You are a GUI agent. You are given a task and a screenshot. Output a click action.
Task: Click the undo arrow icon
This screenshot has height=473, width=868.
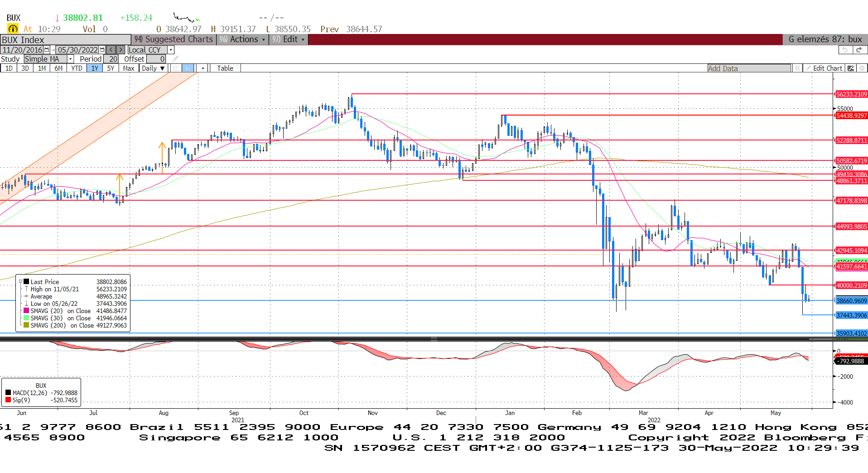point(844,50)
